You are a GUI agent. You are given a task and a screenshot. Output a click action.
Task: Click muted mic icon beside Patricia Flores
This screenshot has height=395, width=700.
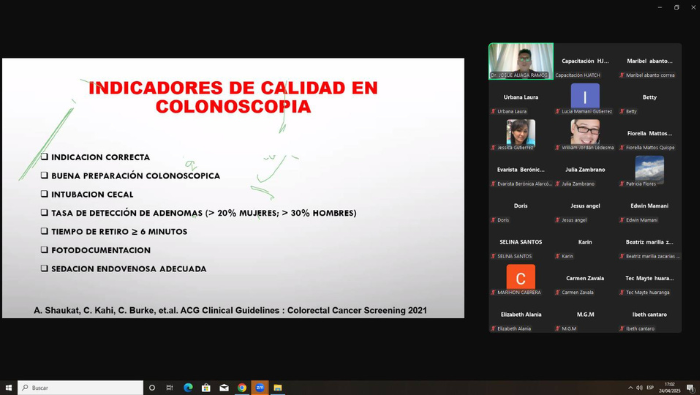621,184
